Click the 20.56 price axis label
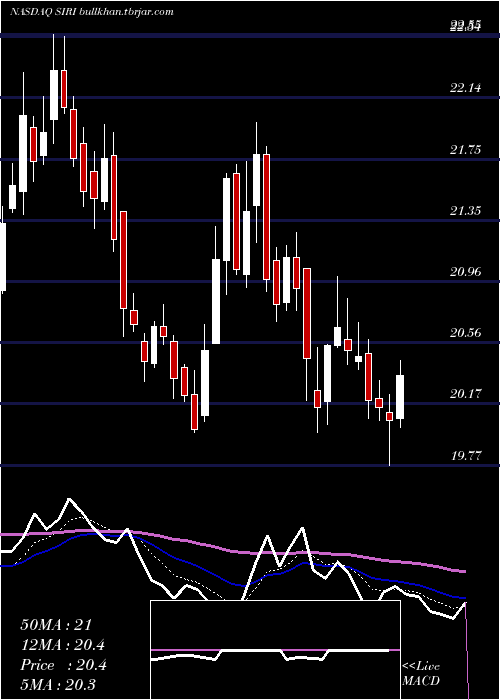This screenshot has width=500, height=700. click(x=466, y=333)
